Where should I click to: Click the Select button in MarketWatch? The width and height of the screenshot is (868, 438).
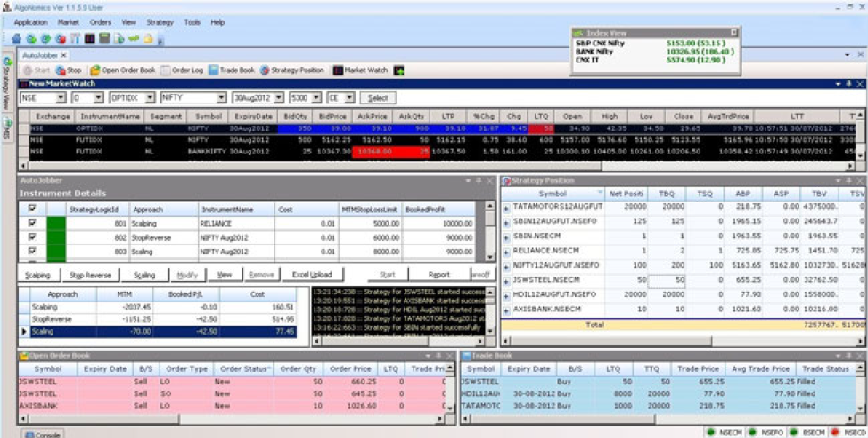[x=378, y=98]
